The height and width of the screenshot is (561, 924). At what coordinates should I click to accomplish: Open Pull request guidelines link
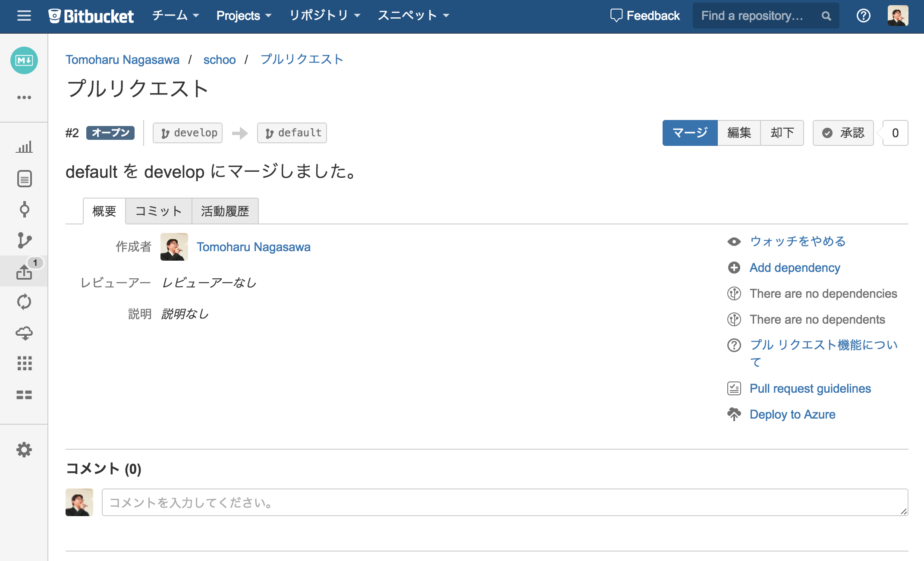tap(810, 388)
